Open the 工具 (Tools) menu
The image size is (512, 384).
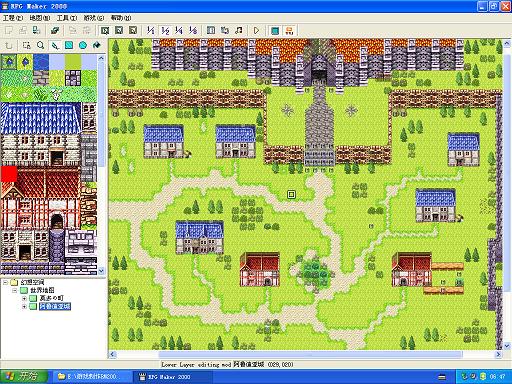67,18
